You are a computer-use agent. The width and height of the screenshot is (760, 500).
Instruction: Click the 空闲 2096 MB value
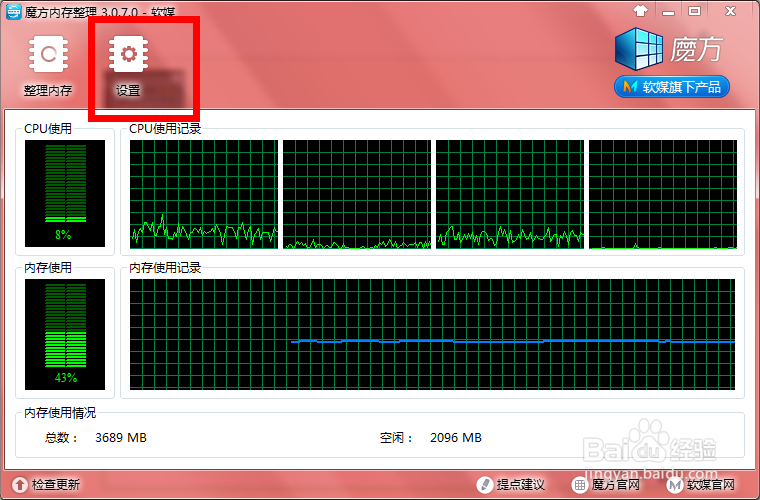point(456,438)
